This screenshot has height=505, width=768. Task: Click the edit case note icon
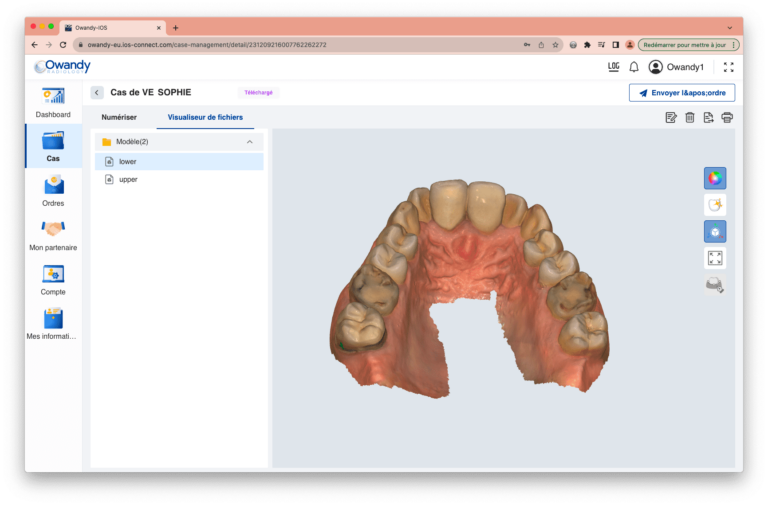coord(671,118)
